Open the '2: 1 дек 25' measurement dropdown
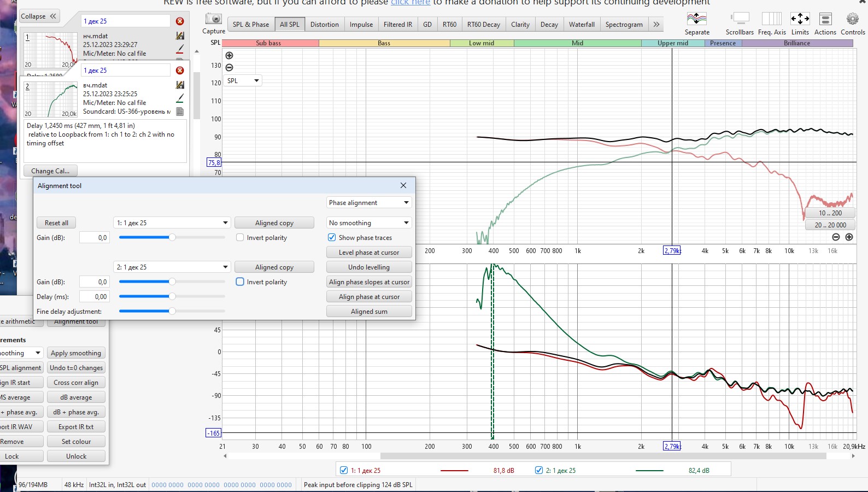 click(172, 267)
